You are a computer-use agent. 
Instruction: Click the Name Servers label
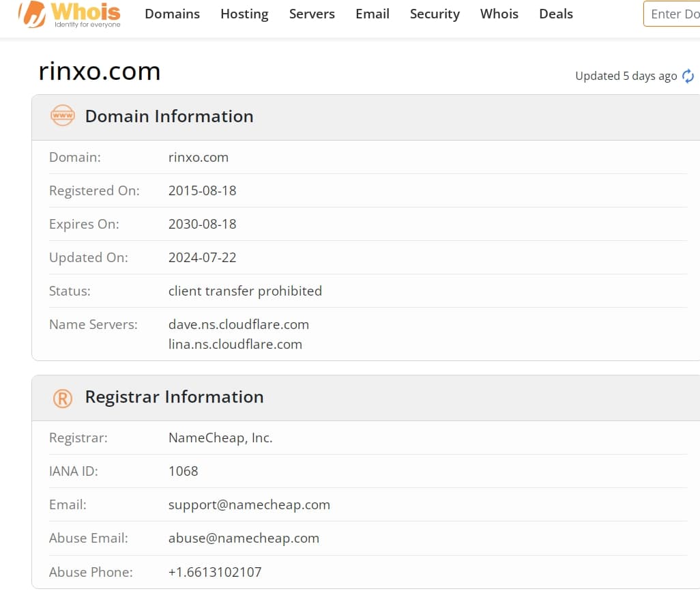pos(93,324)
